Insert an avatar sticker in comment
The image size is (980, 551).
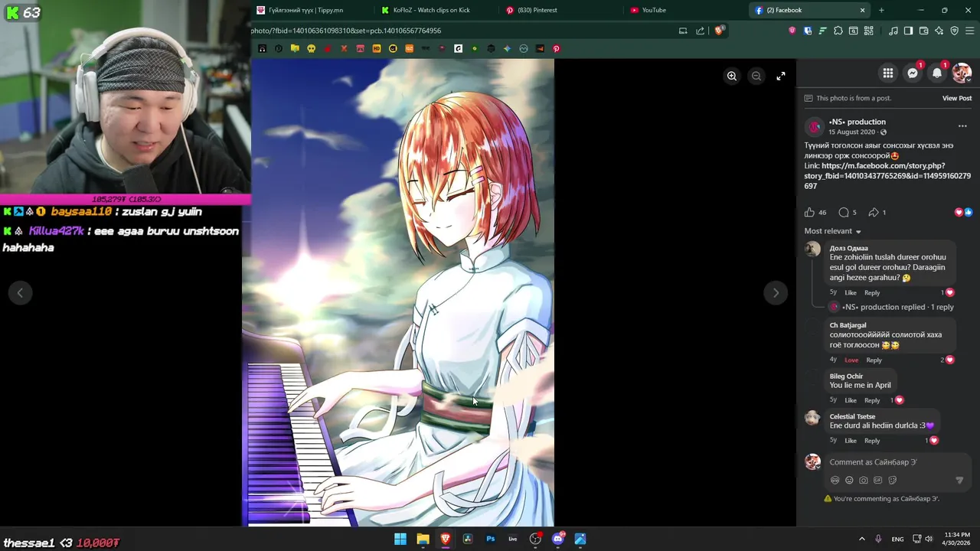tap(835, 481)
